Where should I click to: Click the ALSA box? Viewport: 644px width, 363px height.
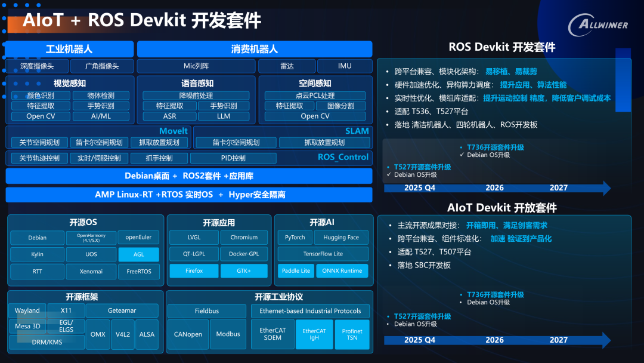147,334
